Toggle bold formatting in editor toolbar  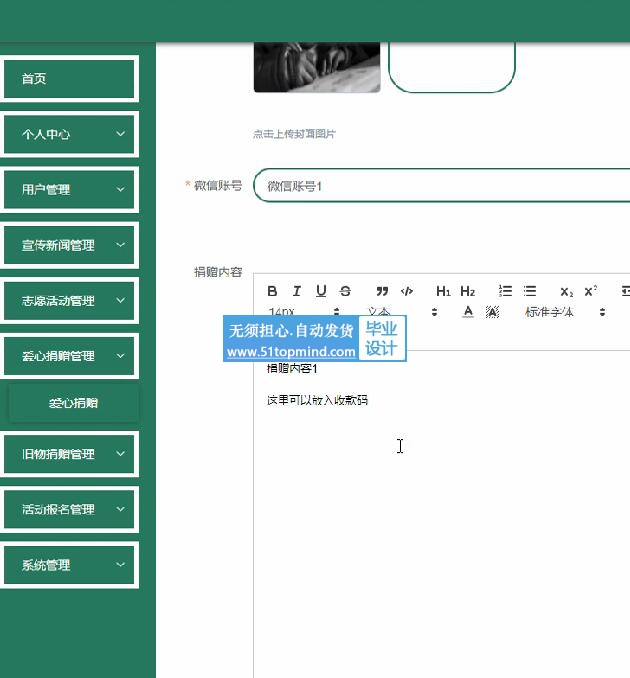(x=272, y=291)
